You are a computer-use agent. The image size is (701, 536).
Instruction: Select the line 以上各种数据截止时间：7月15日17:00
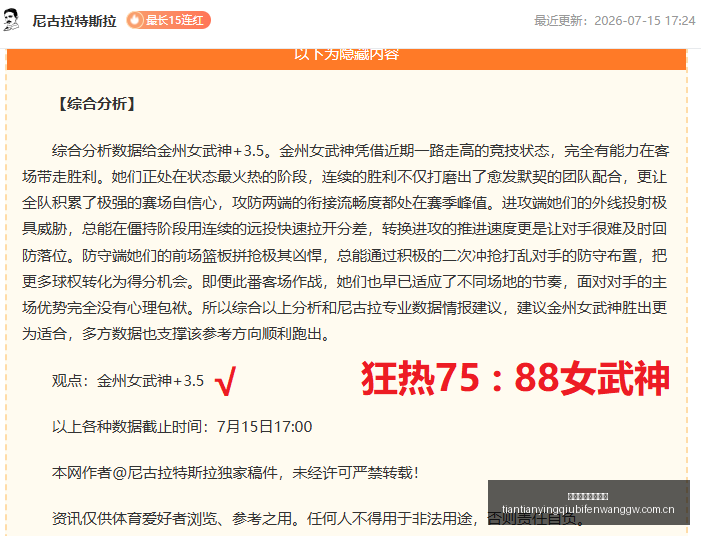(182, 426)
